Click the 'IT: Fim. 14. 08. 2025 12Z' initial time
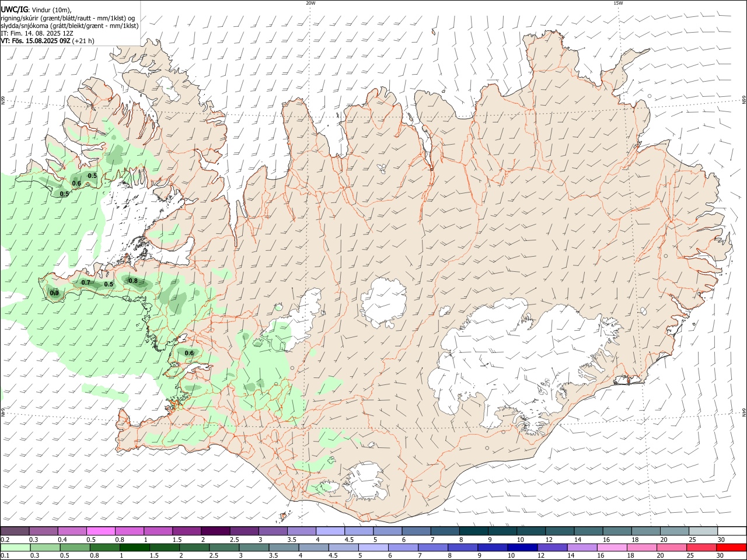This screenshot has width=747, height=560. click(37, 33)
